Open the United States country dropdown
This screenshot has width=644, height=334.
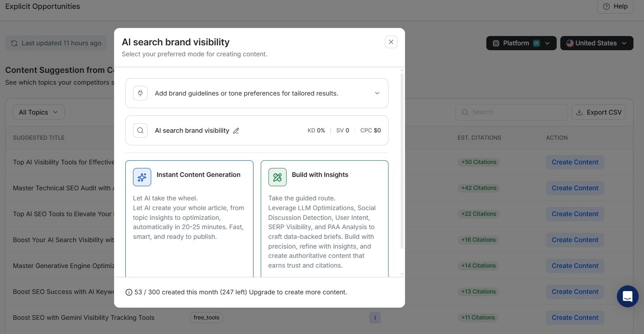coord(596,43)
